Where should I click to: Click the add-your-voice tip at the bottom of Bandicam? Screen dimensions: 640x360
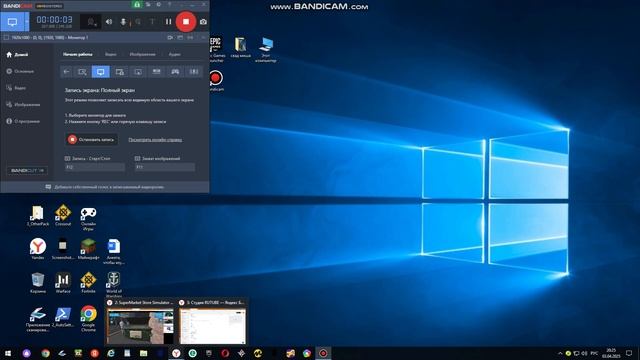click(105, 187)
